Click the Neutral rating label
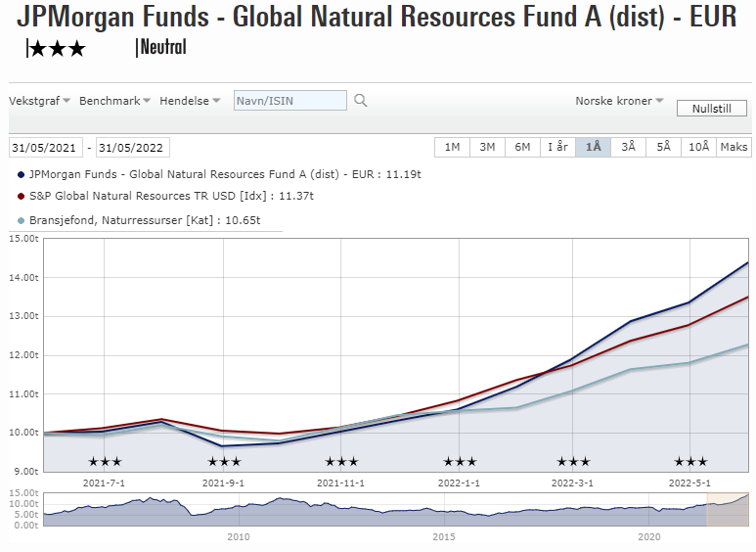756x552 pixels. 161,47
